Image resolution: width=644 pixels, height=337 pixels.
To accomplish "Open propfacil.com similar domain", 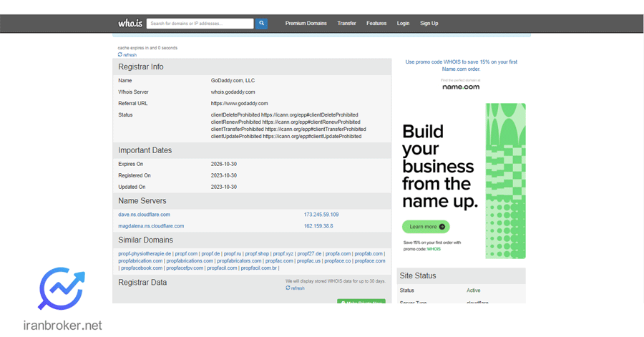I will coord(222,268).
